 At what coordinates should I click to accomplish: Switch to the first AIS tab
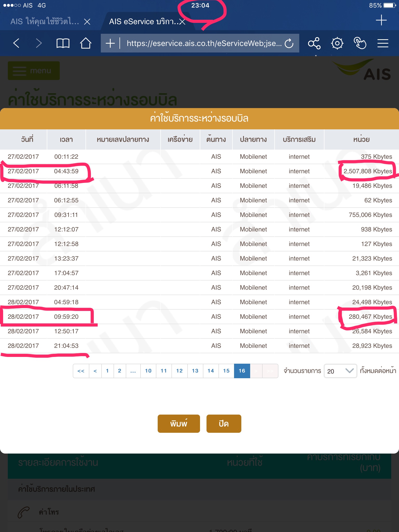click(x=45, y=21)
